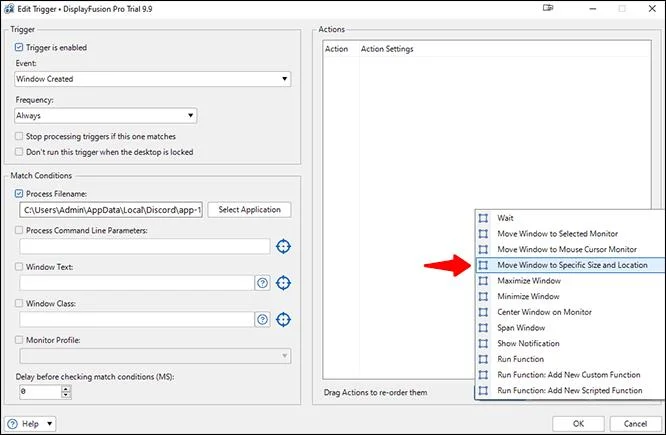Select Wait from the actions menu
The width and height of the screenshot is (666, 435).
click(x=570, y=218)
